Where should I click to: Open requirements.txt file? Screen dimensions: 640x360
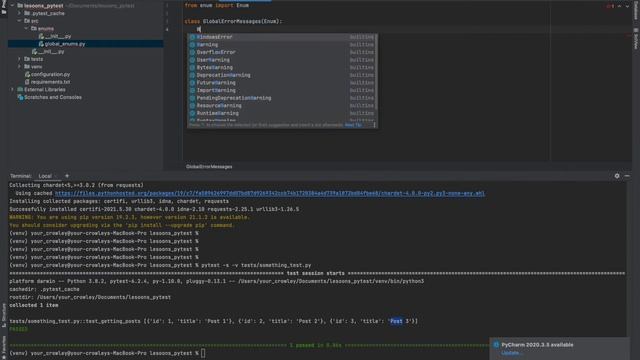[50, 82]
